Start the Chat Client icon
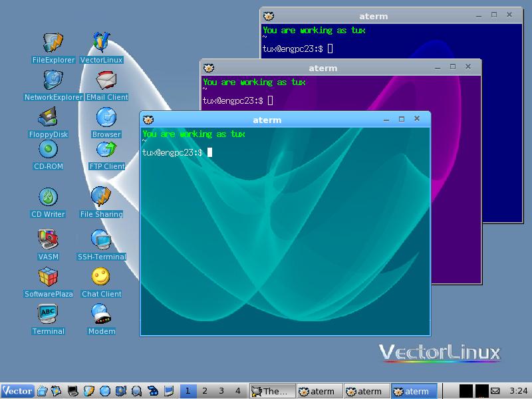 [x=101, y=277]
